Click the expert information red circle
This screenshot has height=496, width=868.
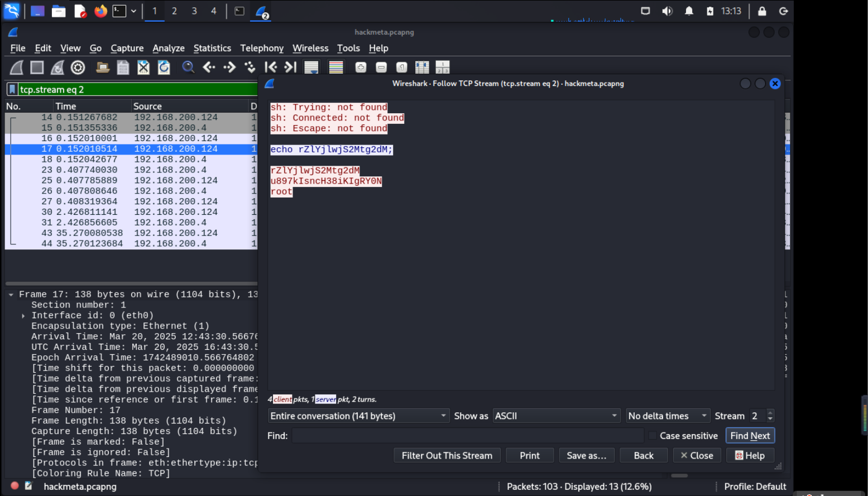click(x=15, y=486)
